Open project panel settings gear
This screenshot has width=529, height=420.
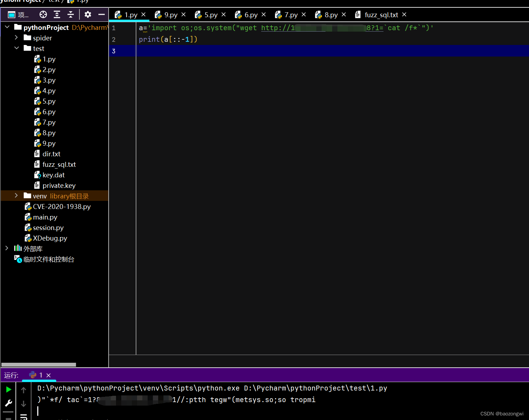point(88,14)
